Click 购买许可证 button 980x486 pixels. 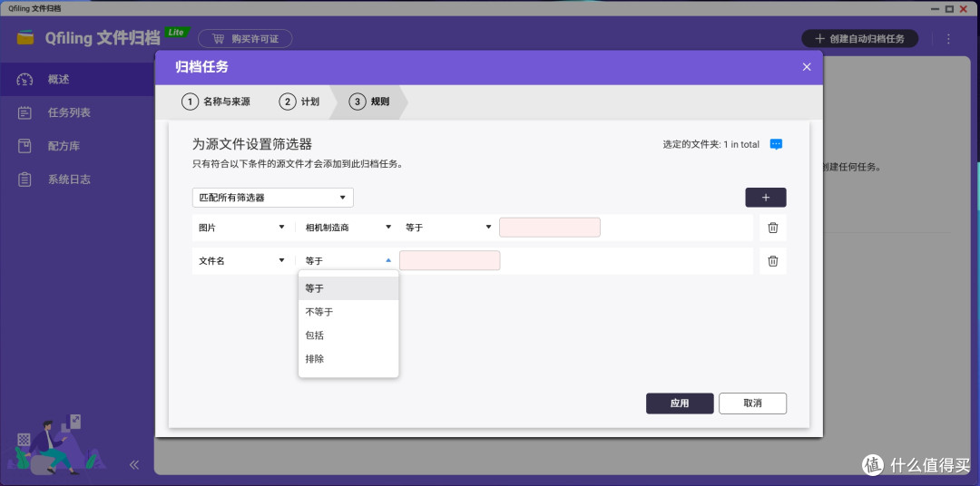pyautogui.click(x=245, y=39)
